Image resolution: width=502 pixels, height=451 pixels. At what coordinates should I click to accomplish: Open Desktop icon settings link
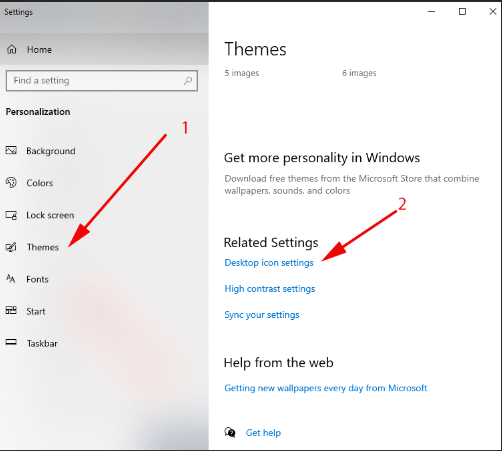[269, 263]
